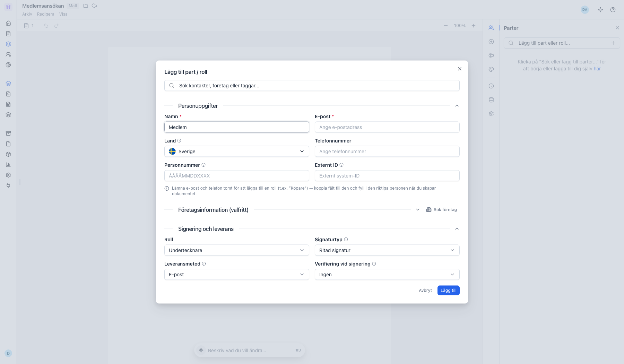
Task: Open Verifiering vid signering dropdown
Action: 387,275
